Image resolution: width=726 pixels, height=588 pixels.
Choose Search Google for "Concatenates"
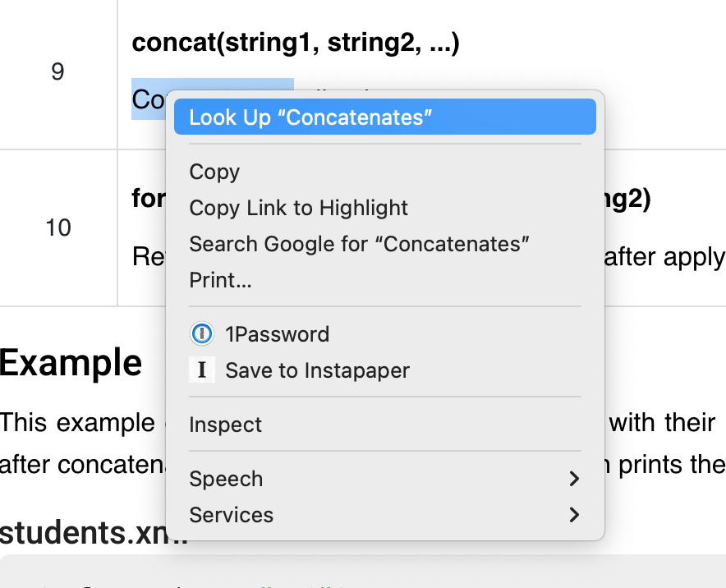(x=359, y=244)
